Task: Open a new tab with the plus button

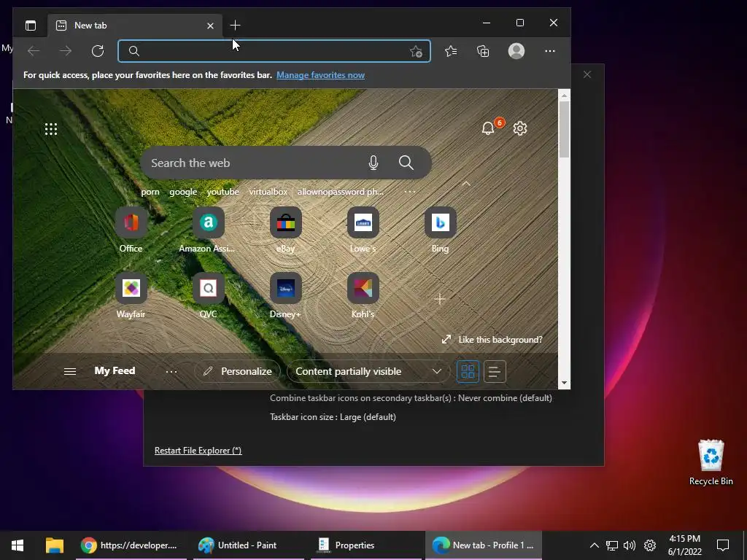Action: tap(235, 26)
